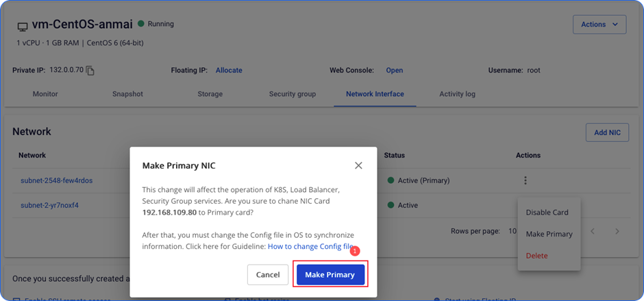Open the Rows per page dropdown
The height and width of the screenshot is (301, 644).
point(512,232)
